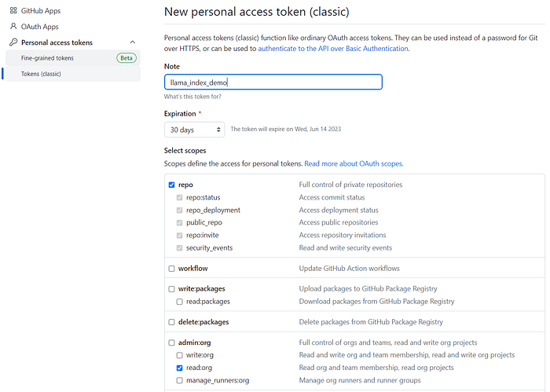Check the manage_runners:org checkbox
Screen dimensions: 550x392
click(x=180, y=380)
